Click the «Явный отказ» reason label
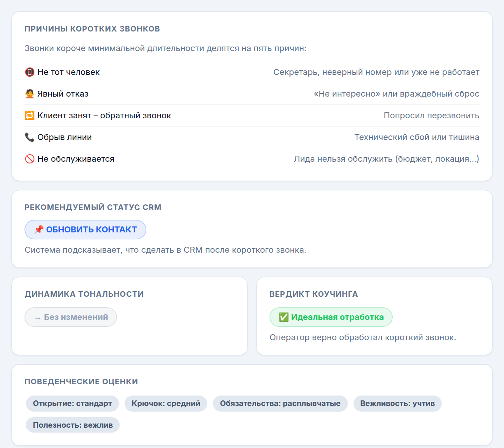The image size is (504, 448). click(x=63, y=94)
